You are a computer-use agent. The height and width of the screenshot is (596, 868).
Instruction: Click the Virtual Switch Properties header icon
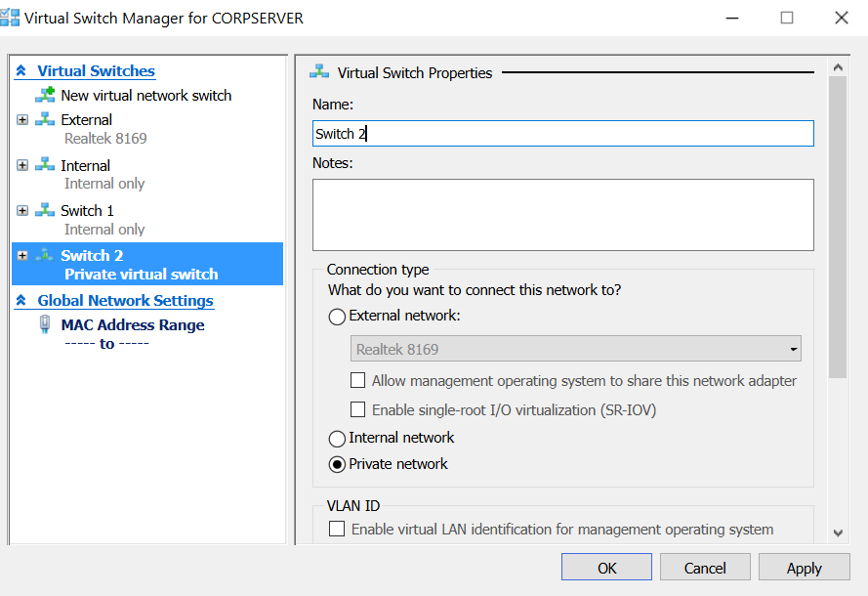319,72
